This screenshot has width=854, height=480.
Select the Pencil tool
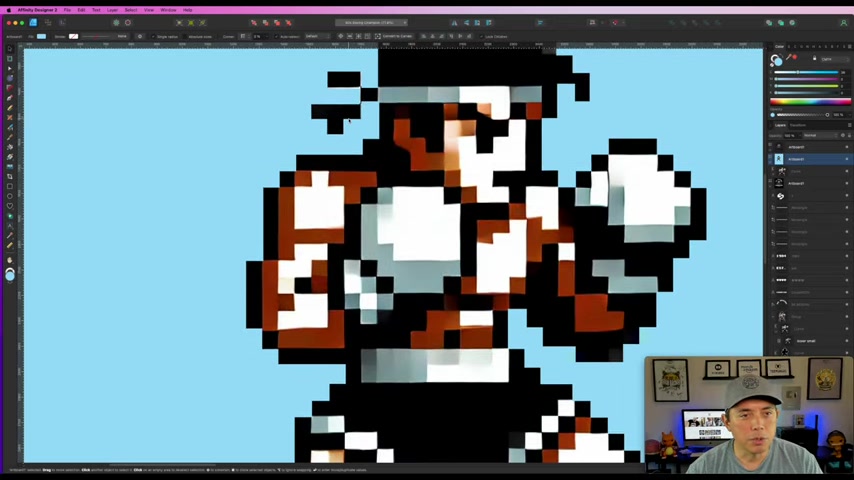tap(10, 108)
